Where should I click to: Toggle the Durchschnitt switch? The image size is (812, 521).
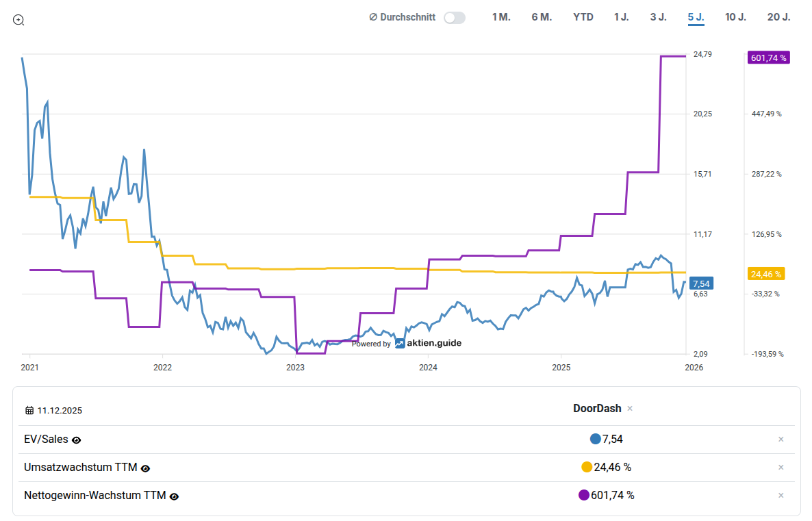click(x=454, y=18)
